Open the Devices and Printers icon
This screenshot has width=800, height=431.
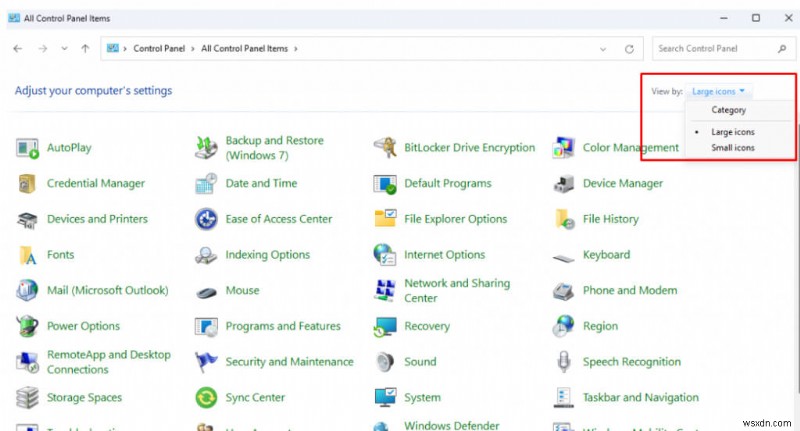(x=27, y=220)
